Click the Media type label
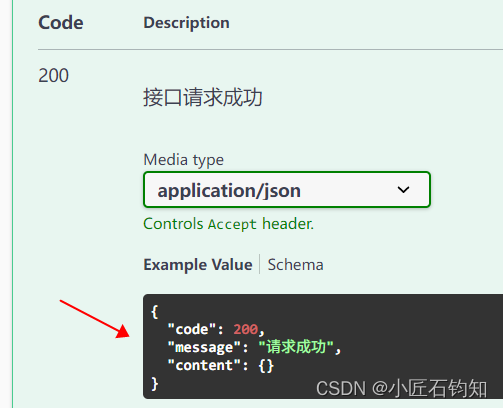Viewport: 503px width, 408px height. (x=184, y=160)
